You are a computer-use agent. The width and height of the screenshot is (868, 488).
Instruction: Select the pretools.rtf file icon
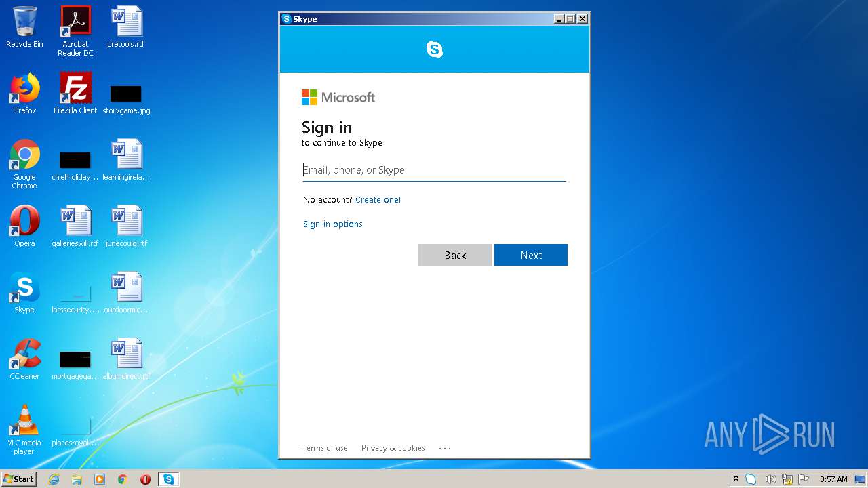(x=126, y=27)
